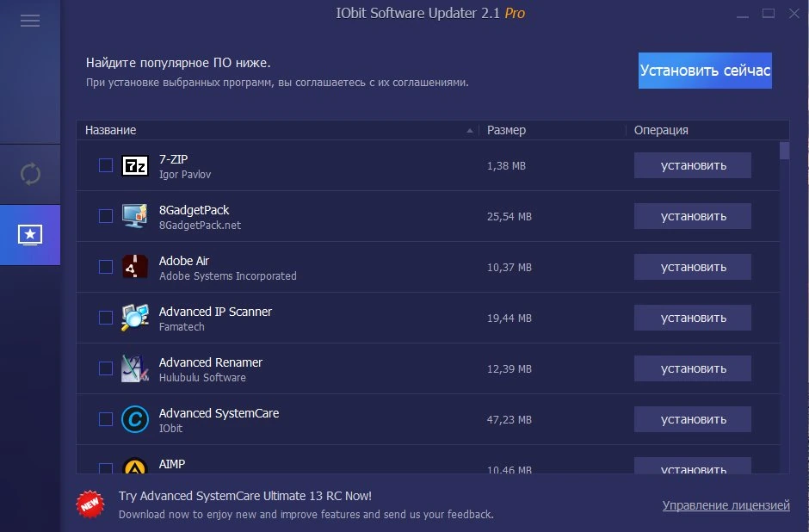Screen dimensions: 809x532
Task: Check the Advanced Renamer checkbox
Action: pyautogui.click(x=106, y=368)
